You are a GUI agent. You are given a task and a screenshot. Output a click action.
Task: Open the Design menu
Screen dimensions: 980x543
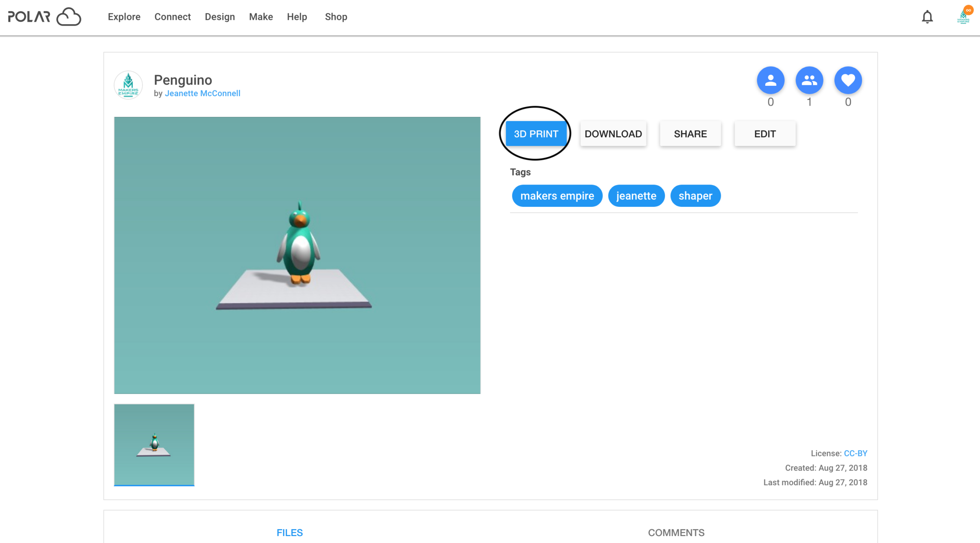pyautogui.click(x=220, y=17)
